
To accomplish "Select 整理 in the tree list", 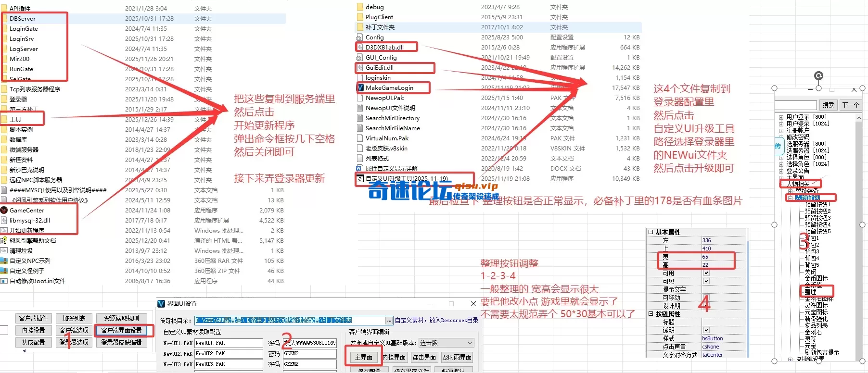I will (811, 291).
